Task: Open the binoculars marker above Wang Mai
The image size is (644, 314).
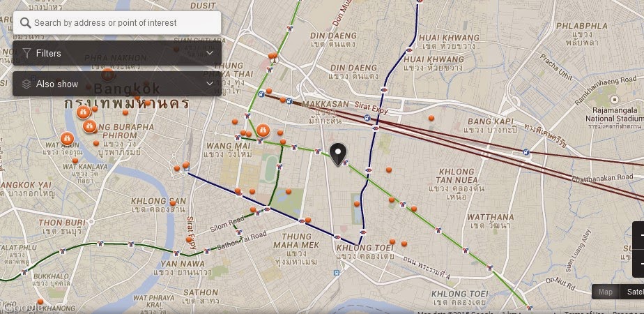Action: point(263,130)
